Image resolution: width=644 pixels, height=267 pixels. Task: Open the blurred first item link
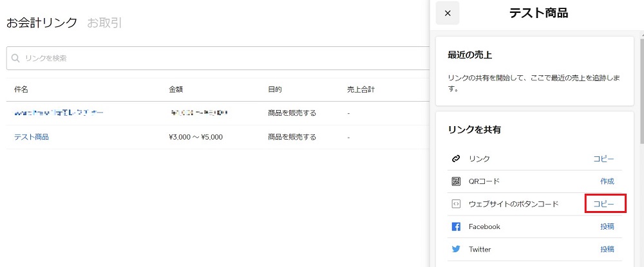point(58,113)
